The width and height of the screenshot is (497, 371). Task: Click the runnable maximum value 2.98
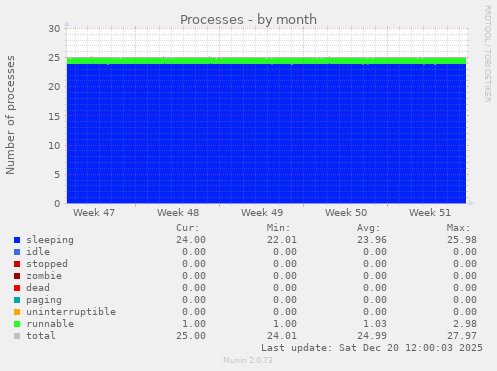(x=465, y=324)
